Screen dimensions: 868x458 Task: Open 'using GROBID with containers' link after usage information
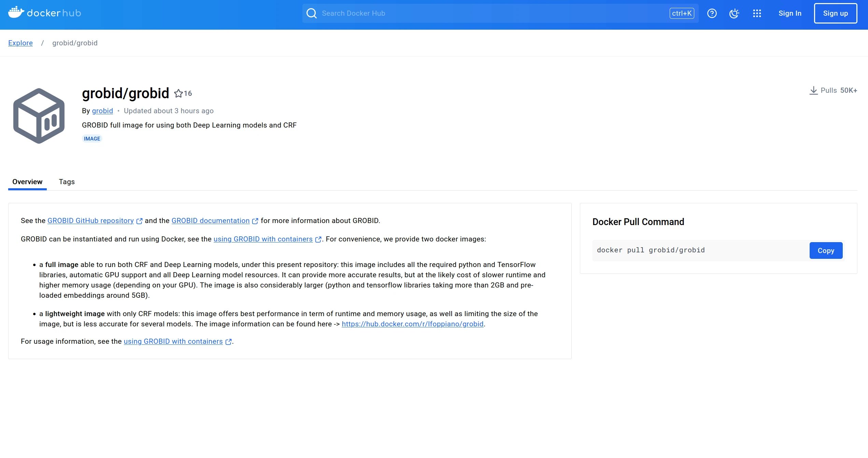[173, 341]
